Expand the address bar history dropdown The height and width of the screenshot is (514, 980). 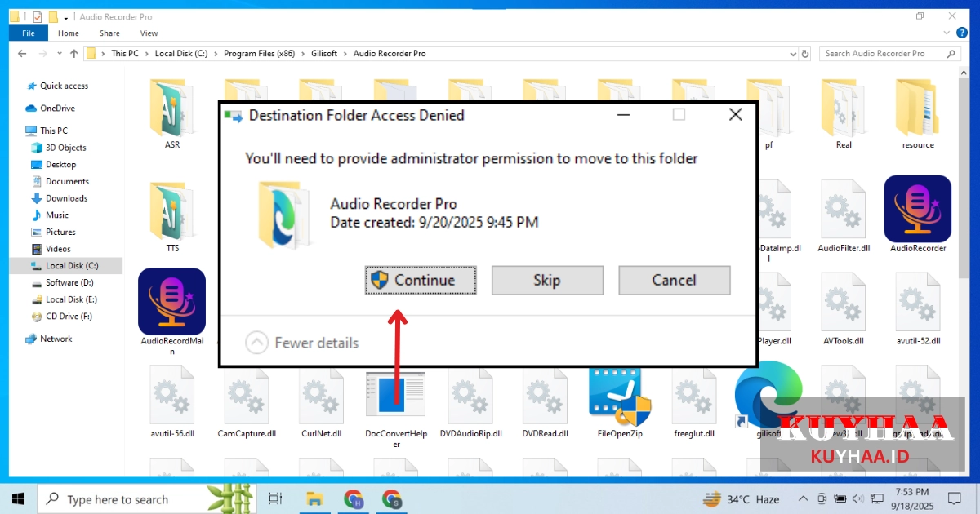(792, 54)
